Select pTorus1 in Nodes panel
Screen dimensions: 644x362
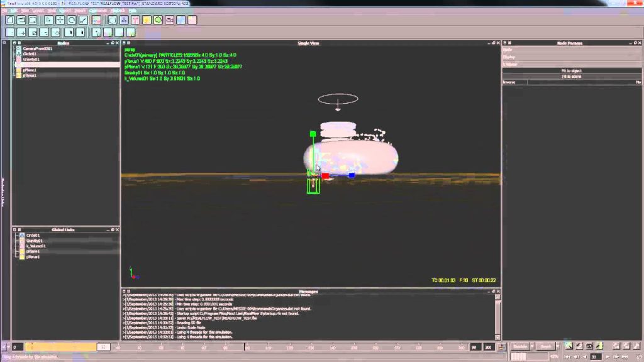pos(30,75)
